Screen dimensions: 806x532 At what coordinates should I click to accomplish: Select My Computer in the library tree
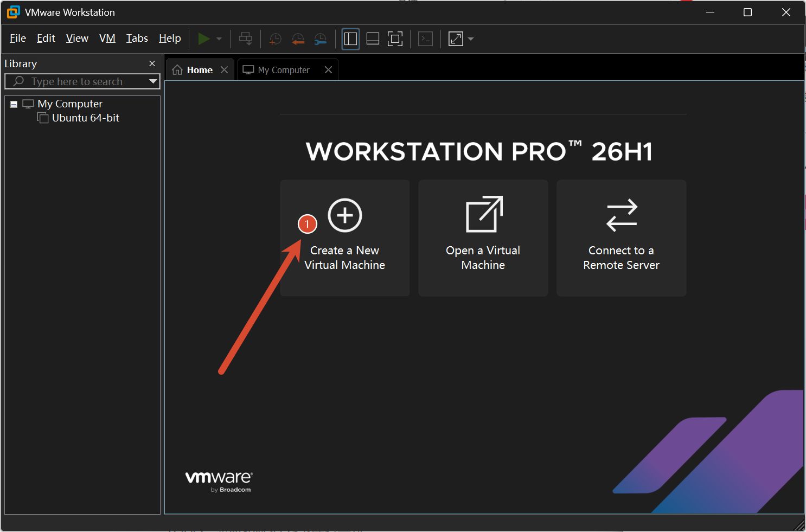(70, 104)
